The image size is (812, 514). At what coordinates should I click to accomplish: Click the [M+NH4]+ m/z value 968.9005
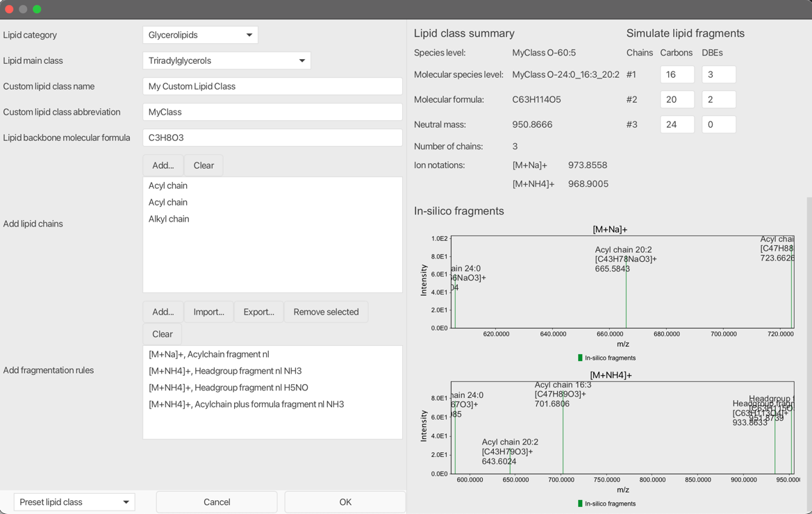tap(588, 184)
